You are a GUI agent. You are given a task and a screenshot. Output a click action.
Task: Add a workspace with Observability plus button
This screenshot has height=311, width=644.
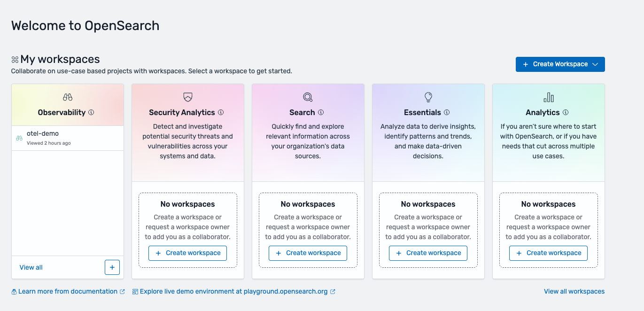tap(112, 267)
